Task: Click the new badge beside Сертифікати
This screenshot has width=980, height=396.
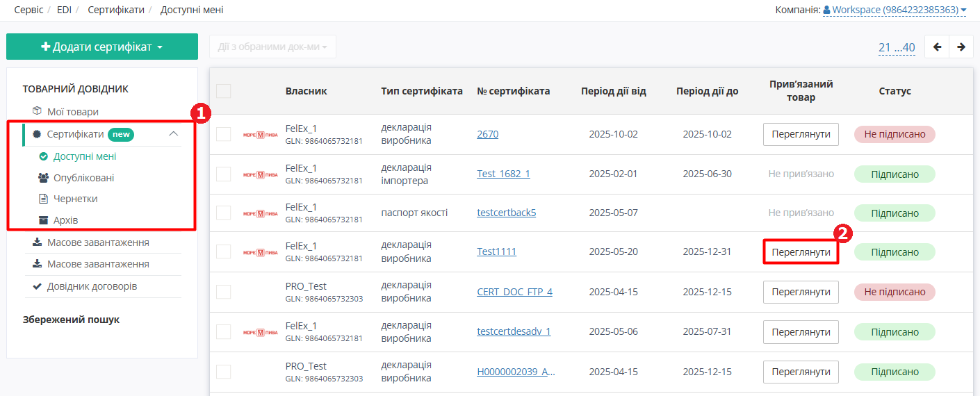Action: 121,134
